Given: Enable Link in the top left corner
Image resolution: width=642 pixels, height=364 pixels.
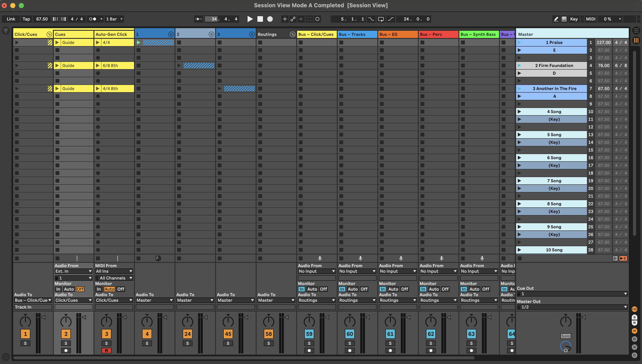Looking at the screenshot, I should coord(11,19).
